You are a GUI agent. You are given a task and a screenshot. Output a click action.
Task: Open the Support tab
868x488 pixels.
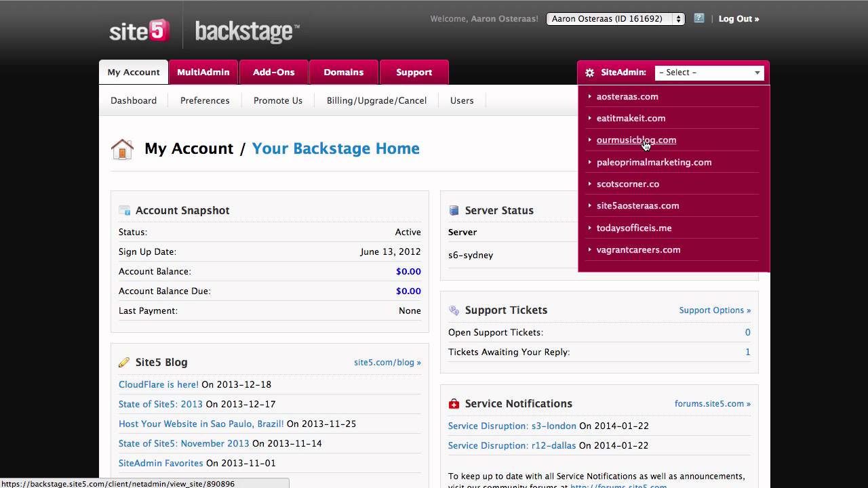(414, 72)
